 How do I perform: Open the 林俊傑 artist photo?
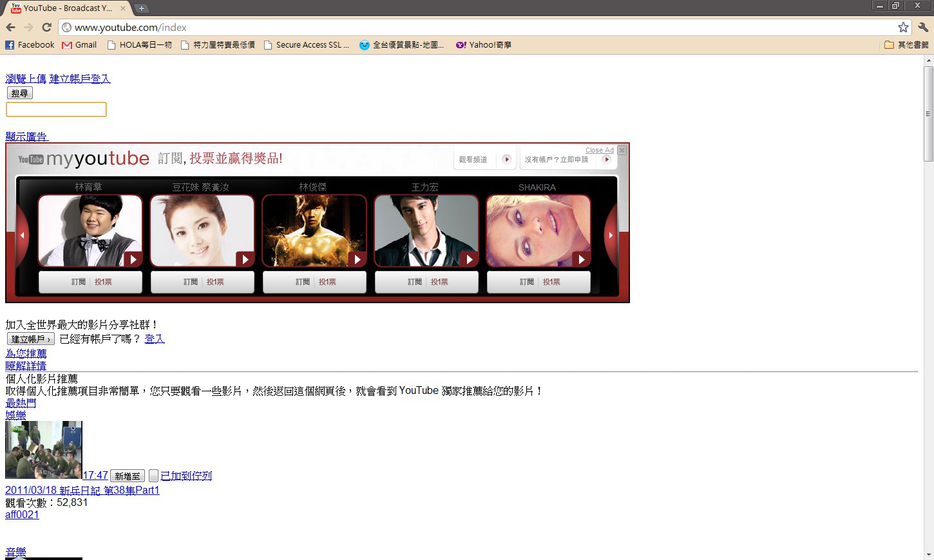coord(314,231)
